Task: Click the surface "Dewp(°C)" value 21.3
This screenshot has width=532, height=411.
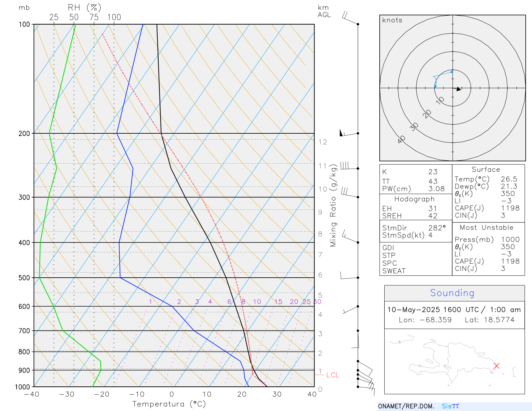Action: [509, 186]
